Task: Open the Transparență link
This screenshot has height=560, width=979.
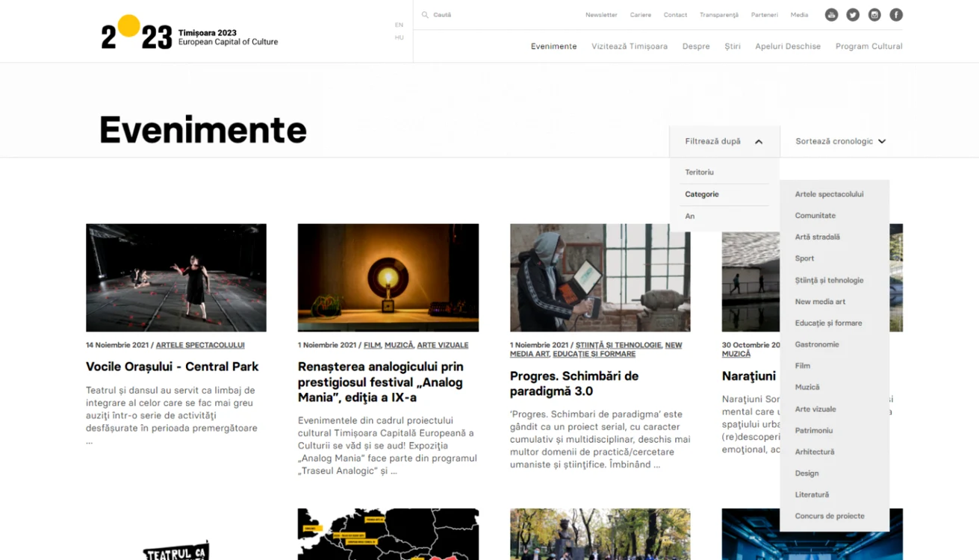Action: point(719,15)
